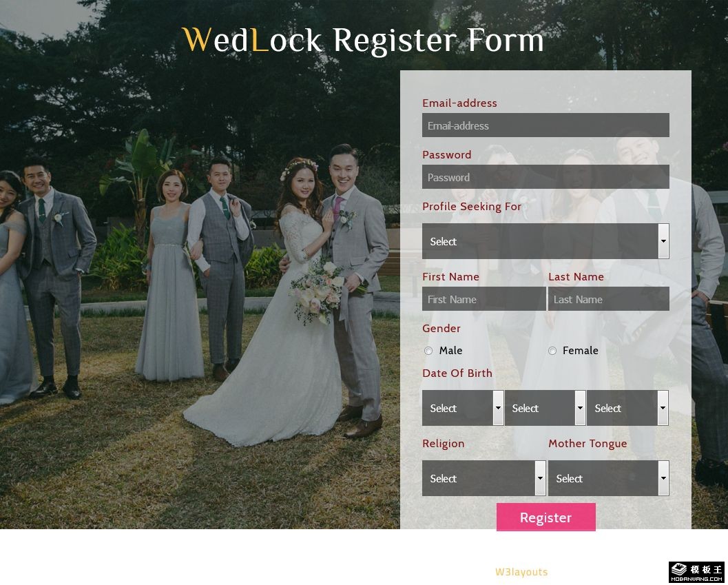
Task: Open the middle Date Of Birth dropdown
Action: [545, 408]
